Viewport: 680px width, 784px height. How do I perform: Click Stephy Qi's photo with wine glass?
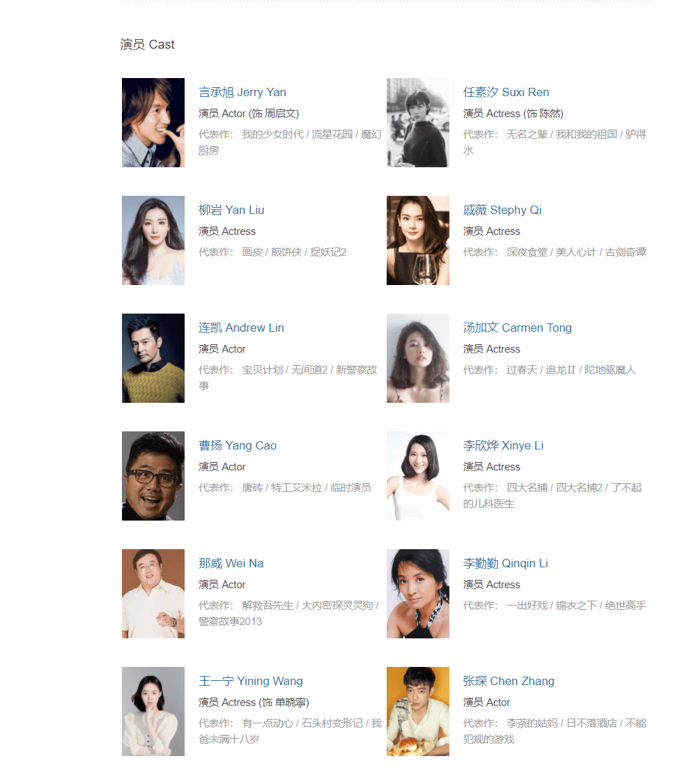point(417,240)
